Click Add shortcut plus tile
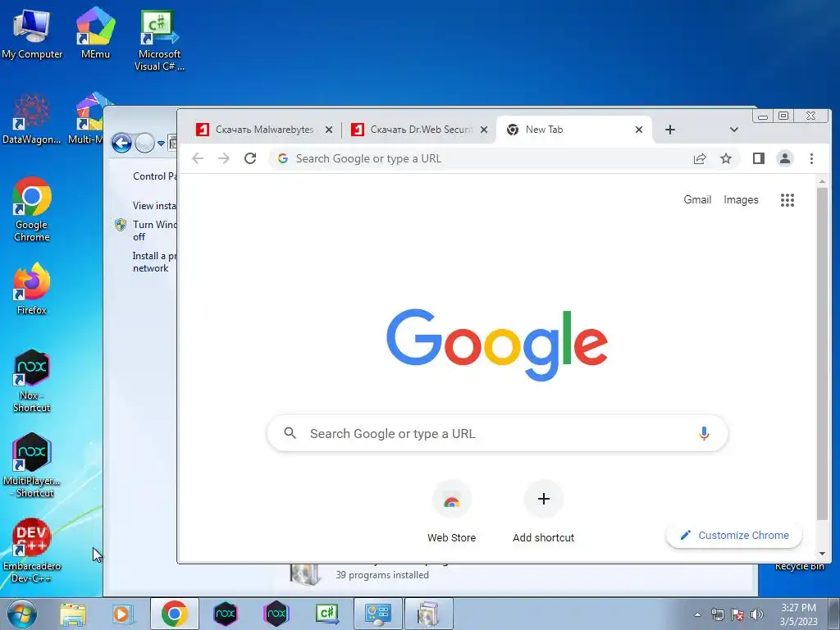 click(543, 513)
